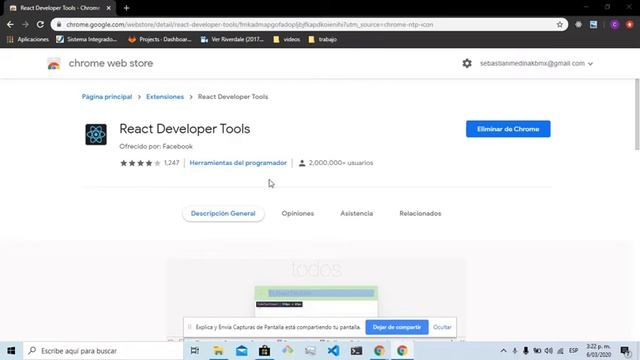The width and height of the screenshot is (640, 360).
Task: Go to Página principal breadcrumb
Action: pos(107,97)
